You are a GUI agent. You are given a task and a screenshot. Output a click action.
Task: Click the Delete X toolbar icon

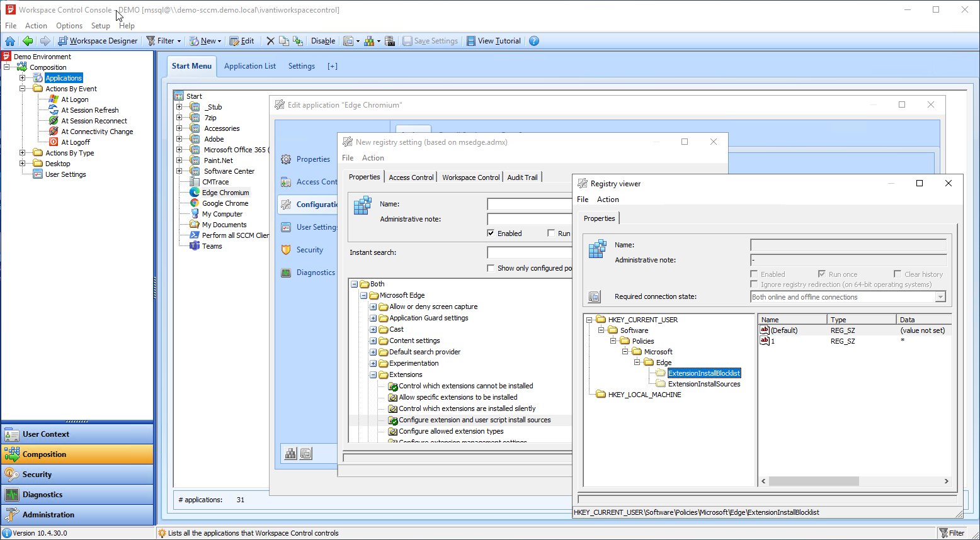[x=270, y=41]
